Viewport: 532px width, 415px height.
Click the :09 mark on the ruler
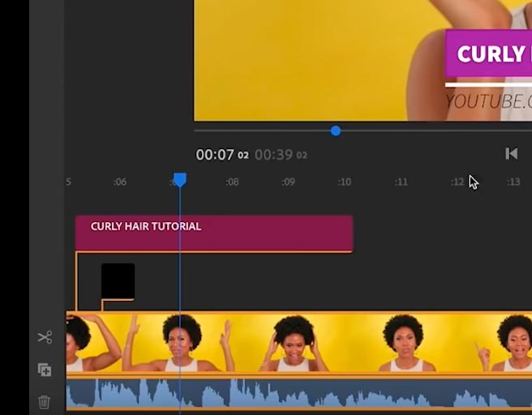coord(288,182)
